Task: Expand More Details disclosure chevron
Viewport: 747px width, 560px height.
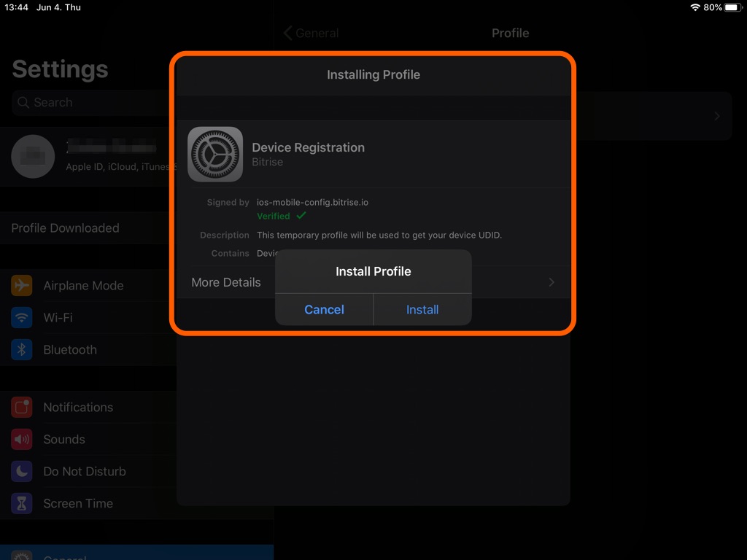Action: tap(551, 282)
